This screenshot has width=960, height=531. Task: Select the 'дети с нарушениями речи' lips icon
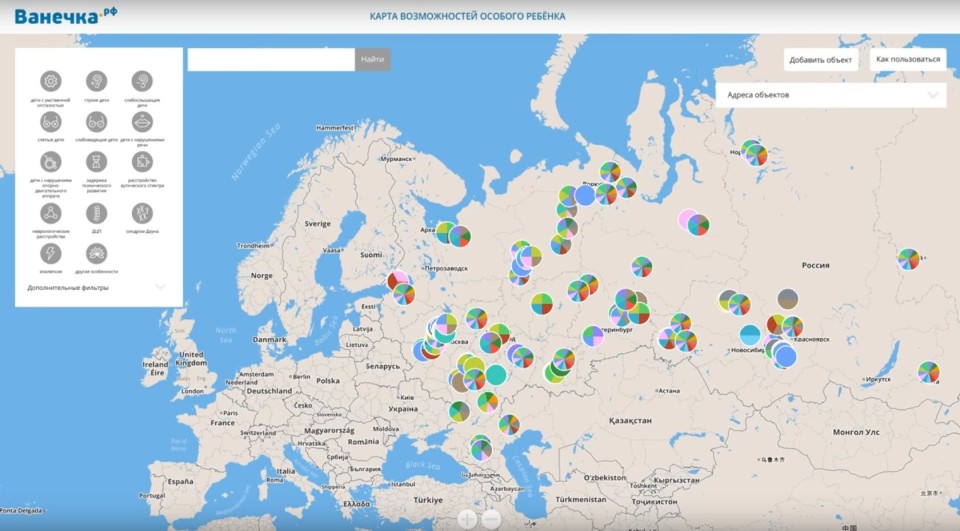(x=142, y=121)
